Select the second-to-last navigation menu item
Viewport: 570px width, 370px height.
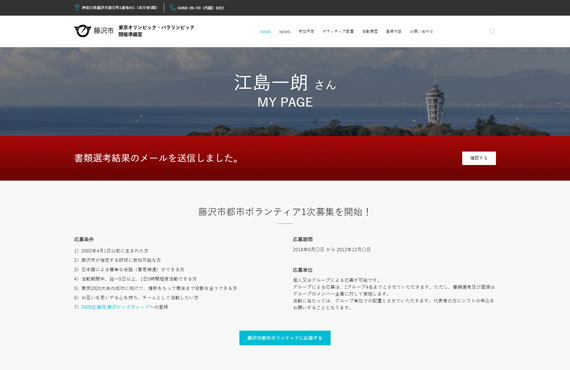[x=393, y=32]
